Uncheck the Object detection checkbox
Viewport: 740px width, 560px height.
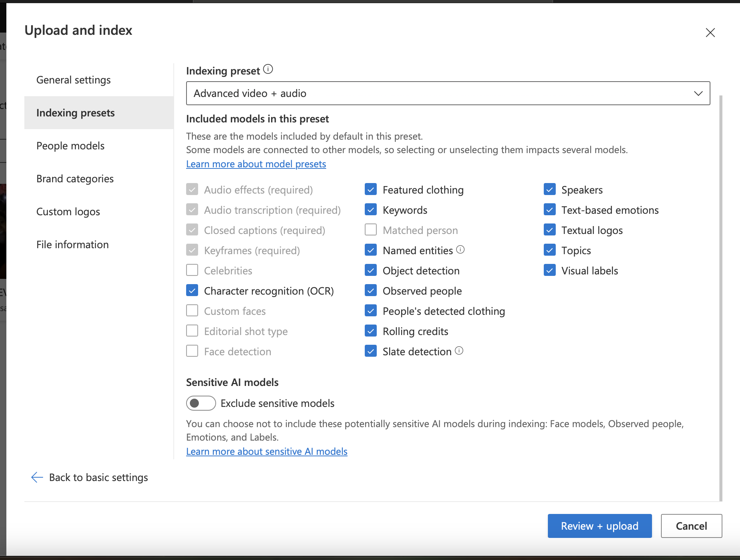click(371, 270)
